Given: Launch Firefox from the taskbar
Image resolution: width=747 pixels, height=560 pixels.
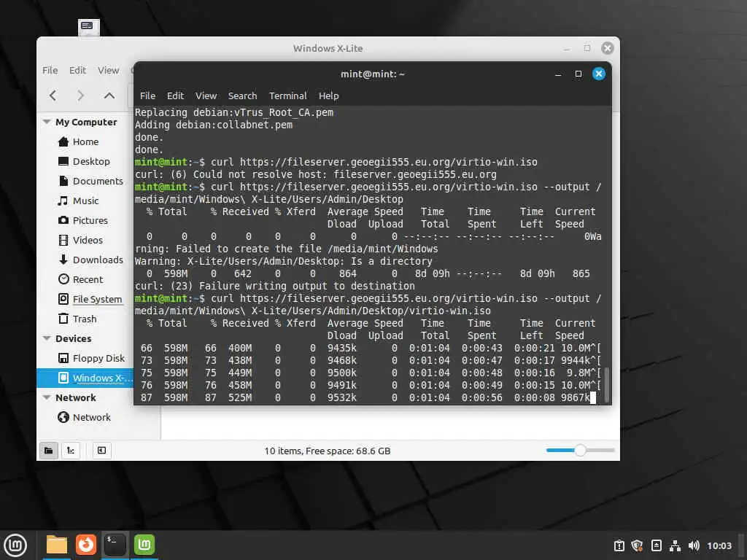Looking at the screenshot, I should point(86,545).
